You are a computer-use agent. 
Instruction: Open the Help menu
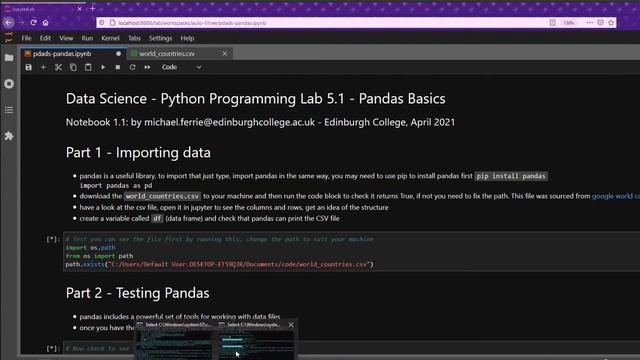187,38
